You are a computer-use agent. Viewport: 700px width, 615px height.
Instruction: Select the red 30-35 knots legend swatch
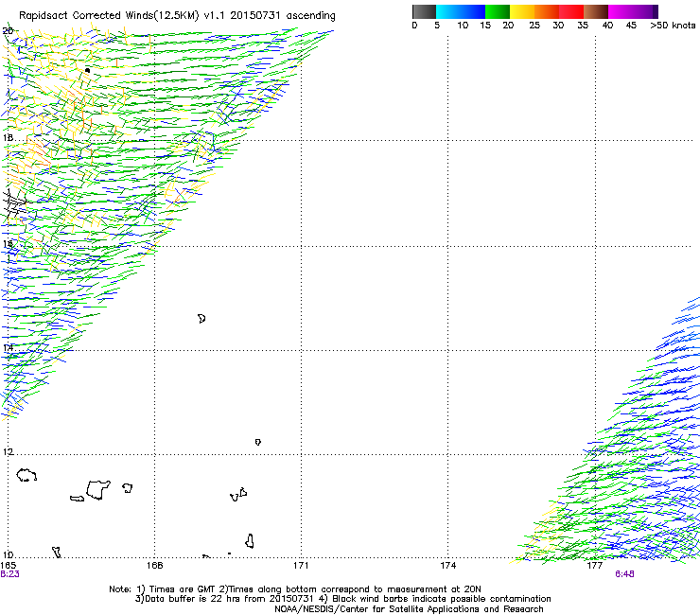(571, 11)
